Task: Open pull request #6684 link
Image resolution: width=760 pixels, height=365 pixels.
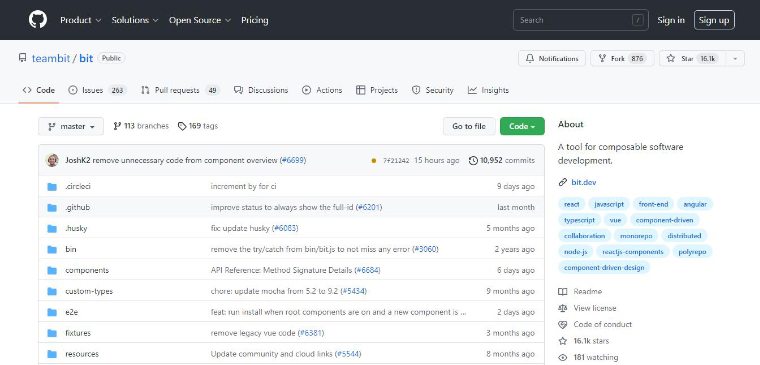Action: tap(367, 270)
